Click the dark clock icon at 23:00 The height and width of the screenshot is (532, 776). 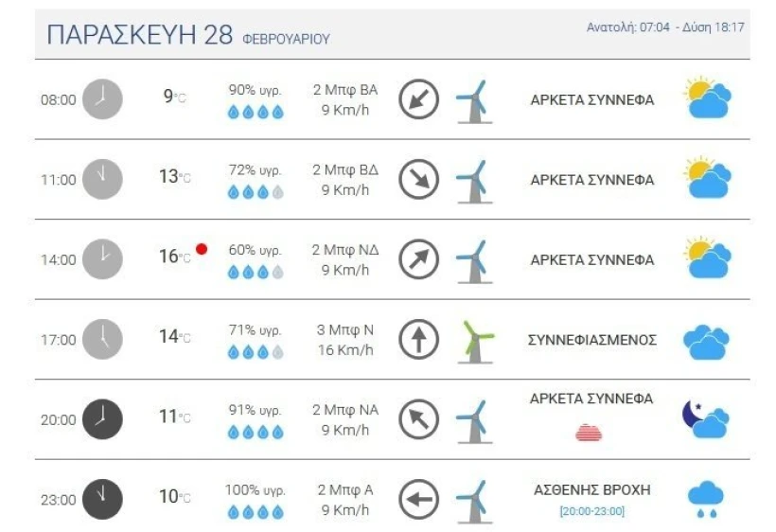pos(102,499)
